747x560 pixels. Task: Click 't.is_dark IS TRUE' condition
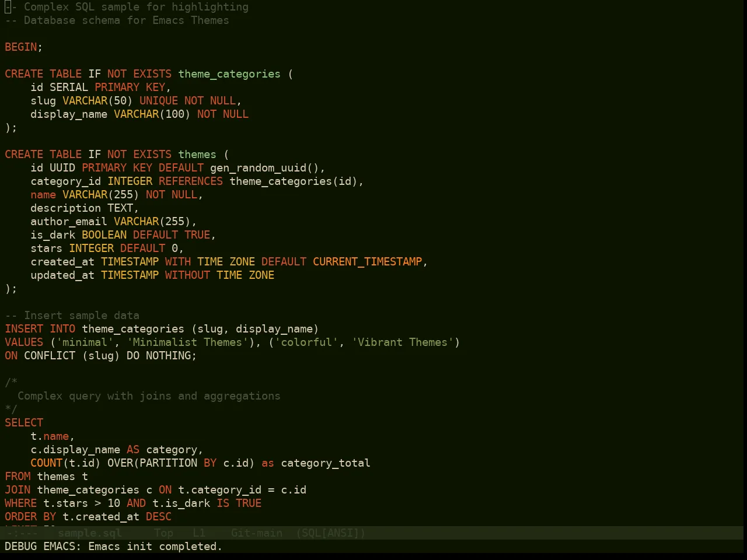tap(207, 503)
